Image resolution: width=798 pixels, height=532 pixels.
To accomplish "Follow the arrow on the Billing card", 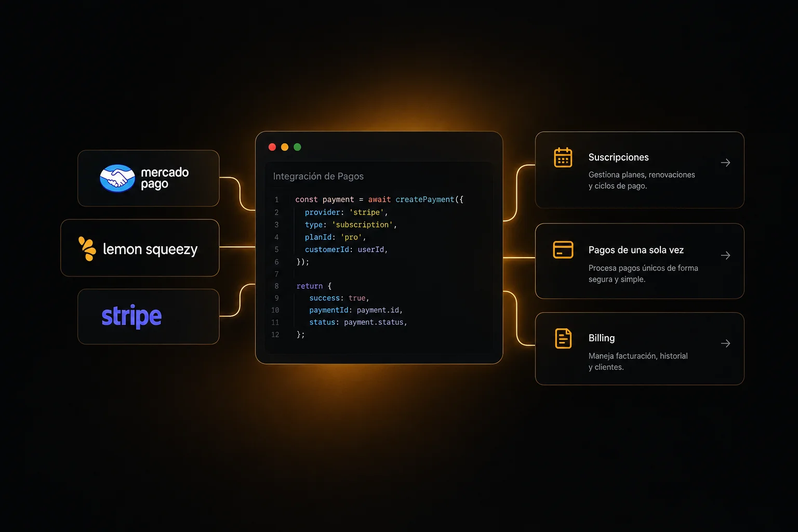I will [x=726, y=343].
